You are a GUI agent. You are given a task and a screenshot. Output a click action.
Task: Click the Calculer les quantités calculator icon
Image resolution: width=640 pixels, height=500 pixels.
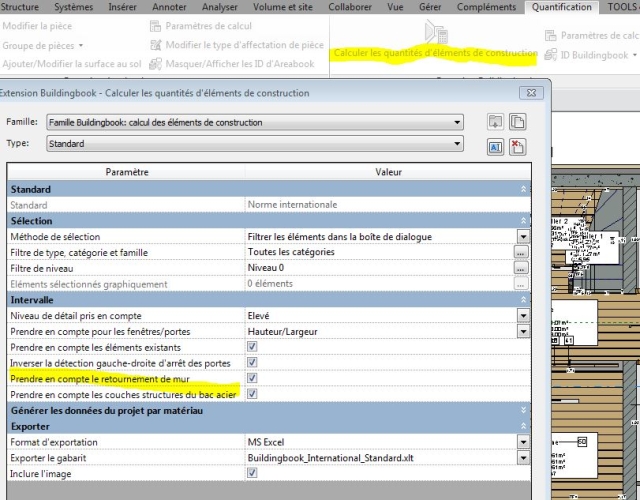(437, 32)
